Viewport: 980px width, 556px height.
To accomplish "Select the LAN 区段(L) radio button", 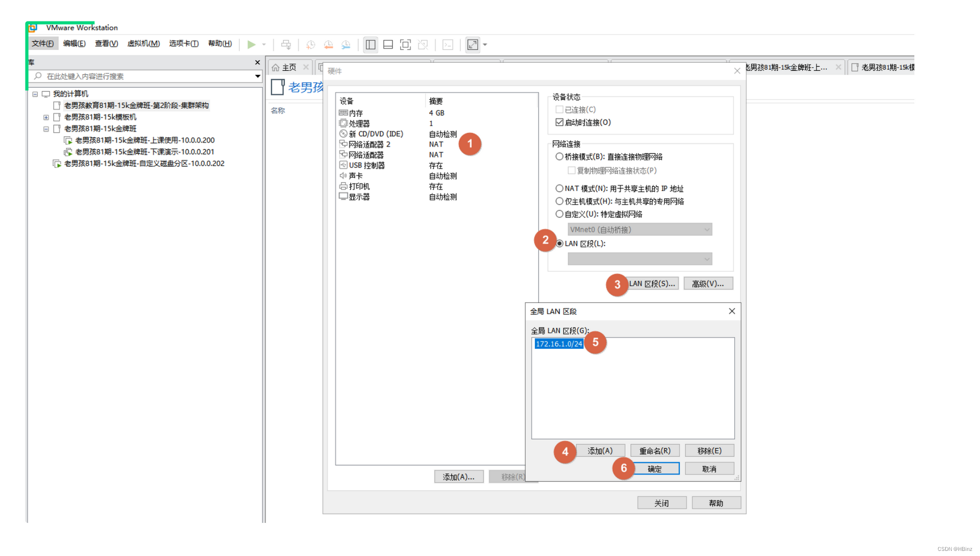I will click(x=559, y=243).
